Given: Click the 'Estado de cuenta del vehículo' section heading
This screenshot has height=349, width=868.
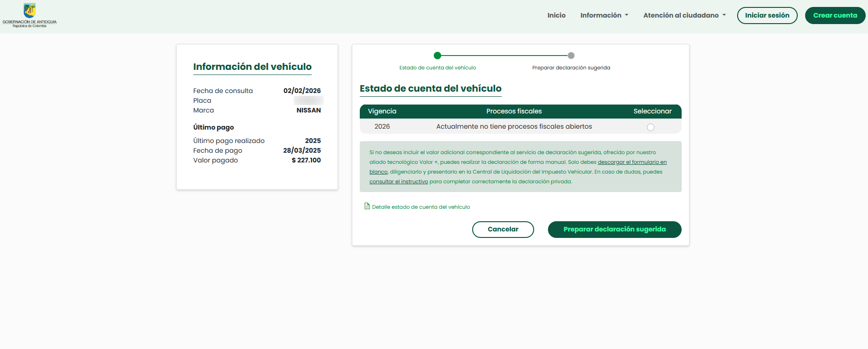Looking at the screenshot, I should pyautogui.click(x=431, y=88).
